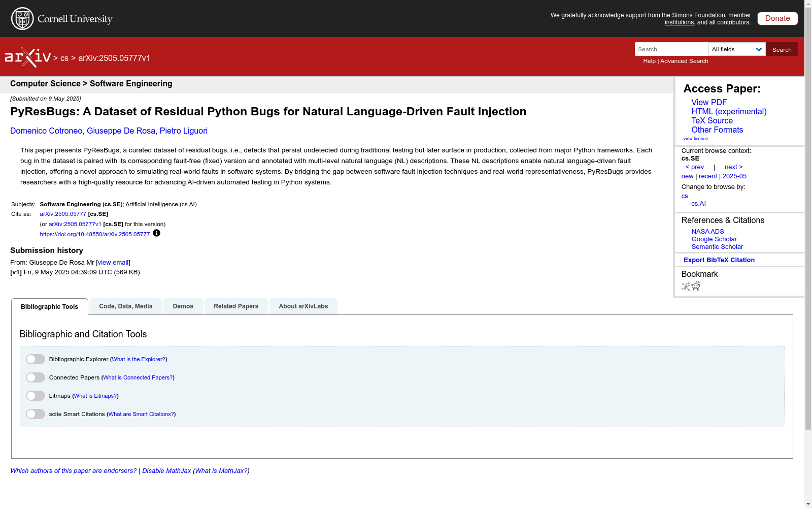Open the All fields dropdown
The image size is (812, 508).
tap(737, 49)
